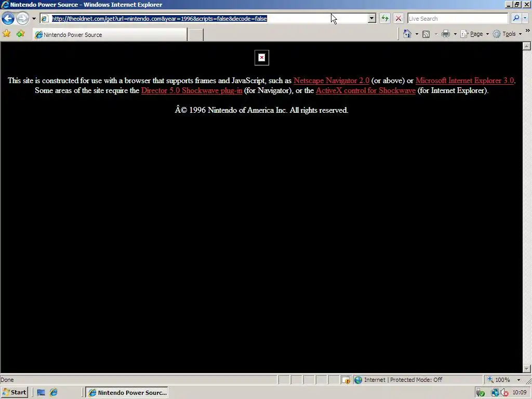
Task: Open the Start menu
Action: [14, 392]
